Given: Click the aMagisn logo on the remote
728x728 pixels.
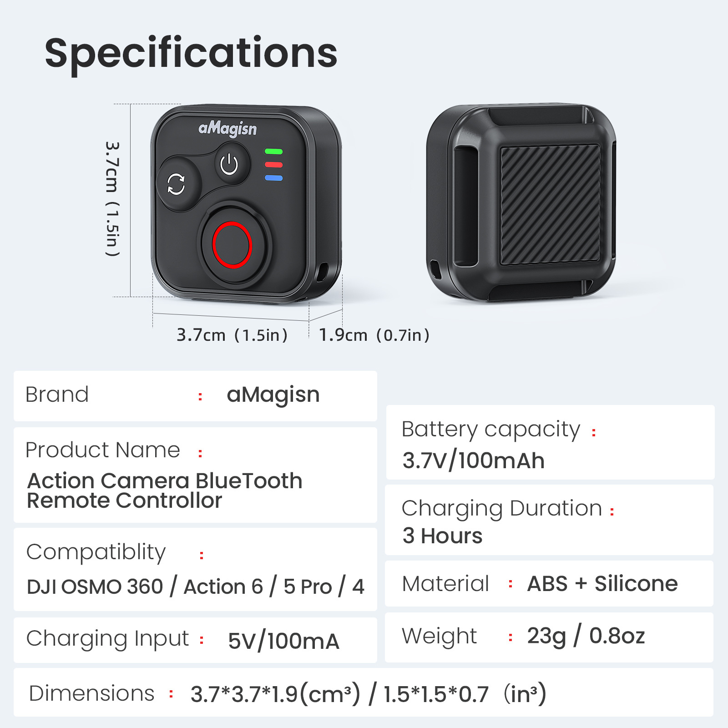Looking at the screenshot, I should tap(227, 129).
